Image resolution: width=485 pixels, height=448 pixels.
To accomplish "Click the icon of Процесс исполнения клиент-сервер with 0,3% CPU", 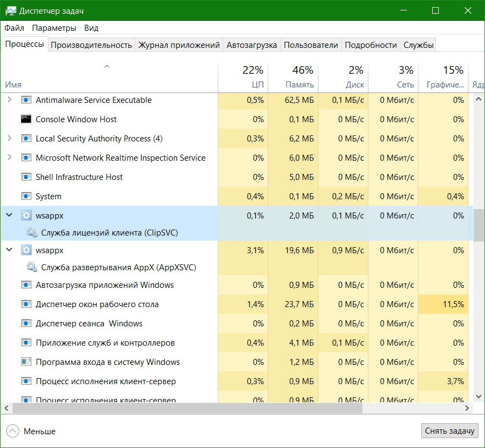I will [26, 381].
